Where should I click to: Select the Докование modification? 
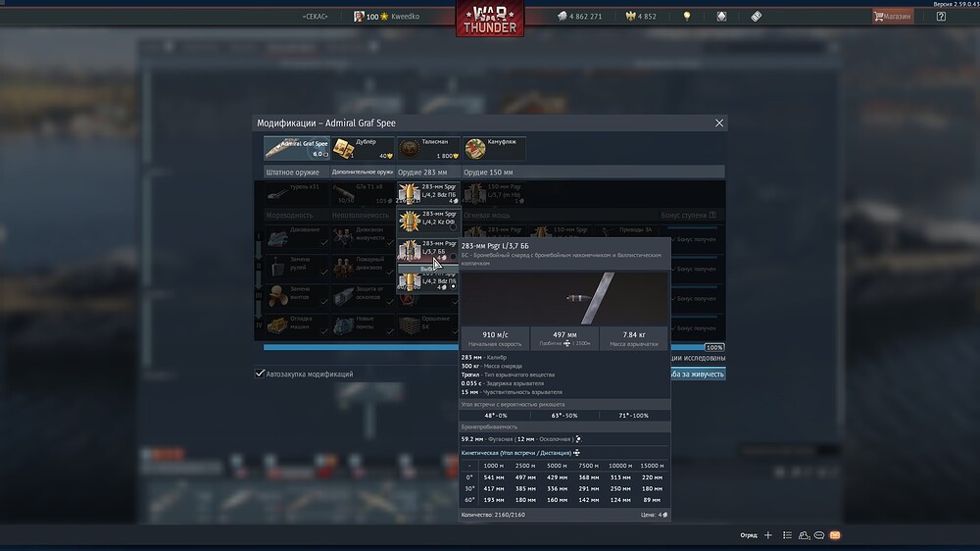point(297,237)
